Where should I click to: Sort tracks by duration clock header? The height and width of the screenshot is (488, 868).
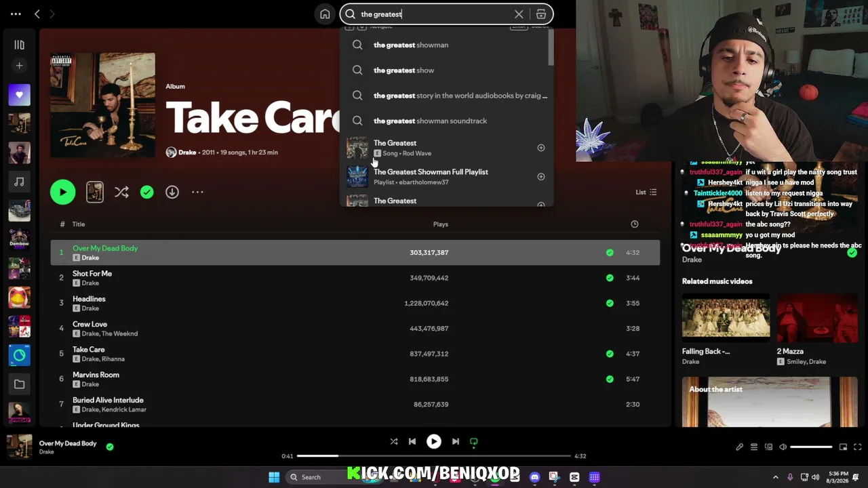coord(634,224)
